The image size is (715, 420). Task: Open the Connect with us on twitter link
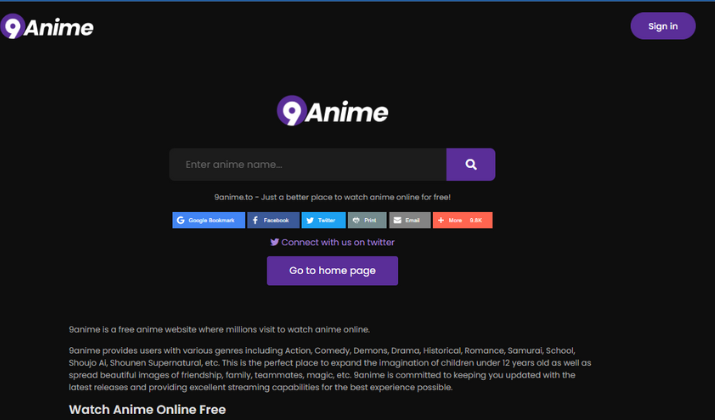click(332, 242)
